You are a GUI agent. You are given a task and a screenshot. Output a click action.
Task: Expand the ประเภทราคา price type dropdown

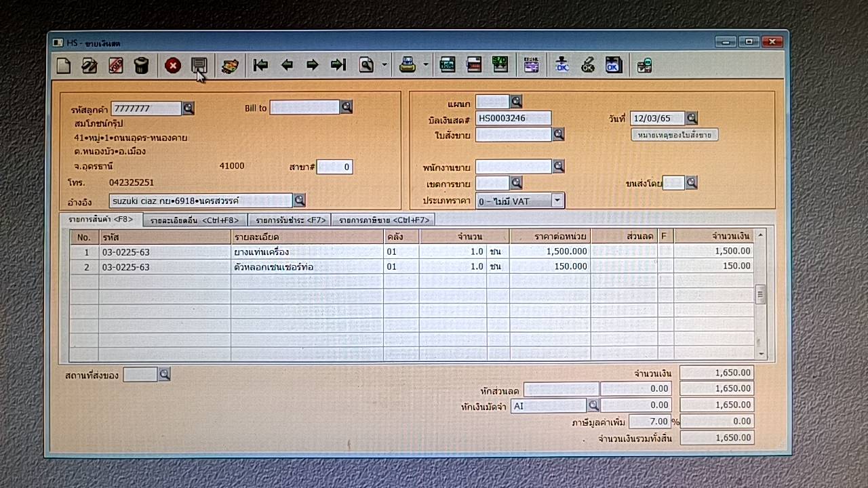[x=557, y=201]
